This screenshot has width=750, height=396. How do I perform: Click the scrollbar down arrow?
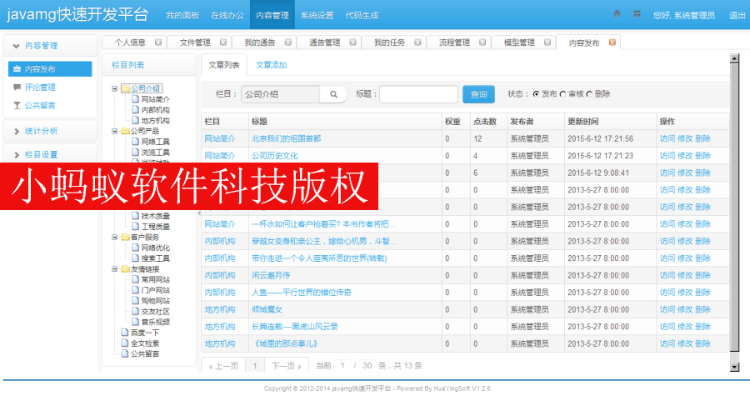point(735,367)
